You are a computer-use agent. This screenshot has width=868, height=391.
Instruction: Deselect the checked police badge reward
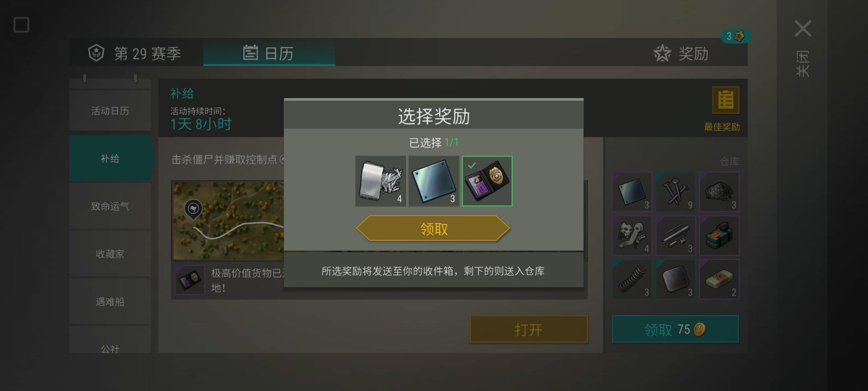click(x=487, y=181)
